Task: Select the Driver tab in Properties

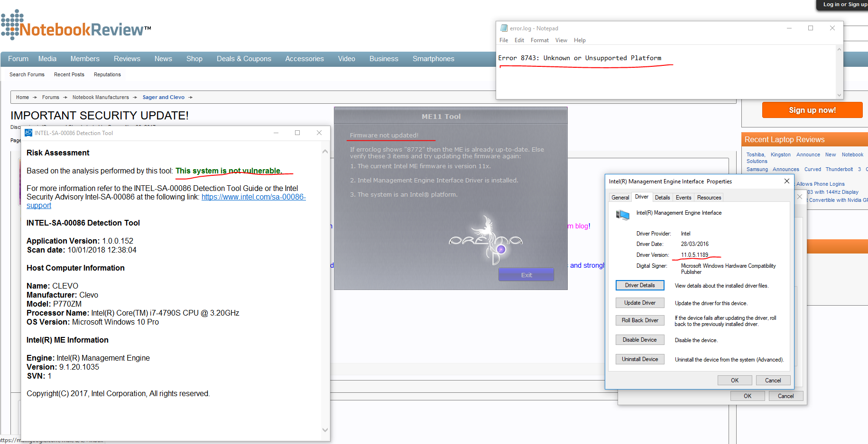Action: click(642, 197)
